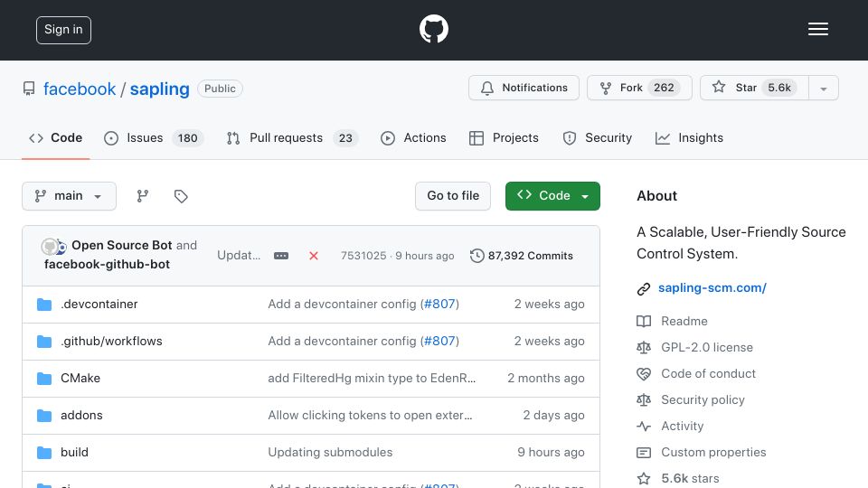The height and width of the screenshot is (488, 868).
Task: Open the "Updating submodules" commit message
Action: point(330,452)
